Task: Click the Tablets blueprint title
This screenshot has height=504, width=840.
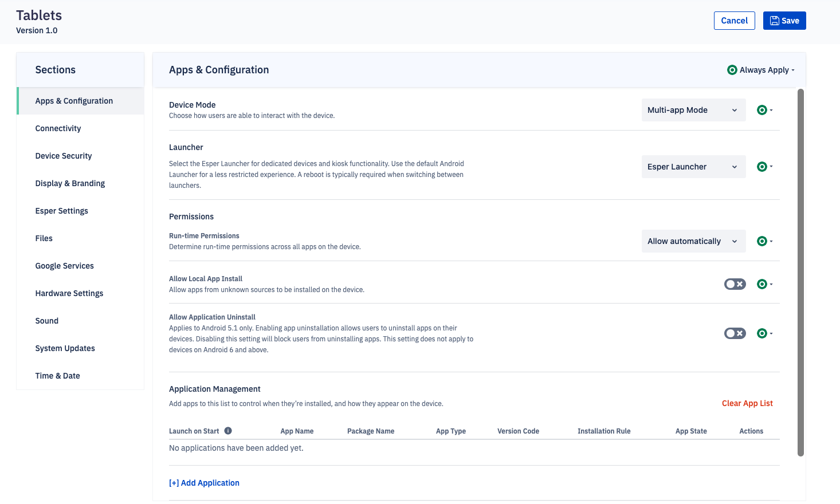Action: point(39,15)
